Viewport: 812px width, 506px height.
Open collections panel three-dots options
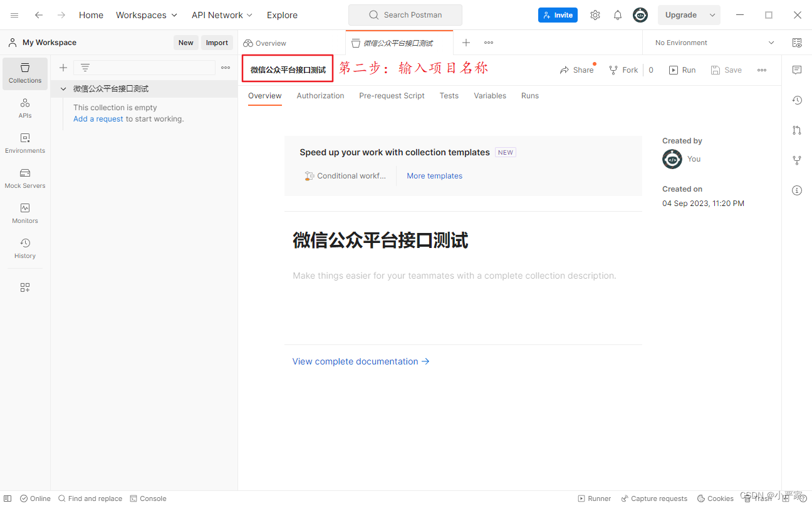pyautogui.click(x=226, y=68)
